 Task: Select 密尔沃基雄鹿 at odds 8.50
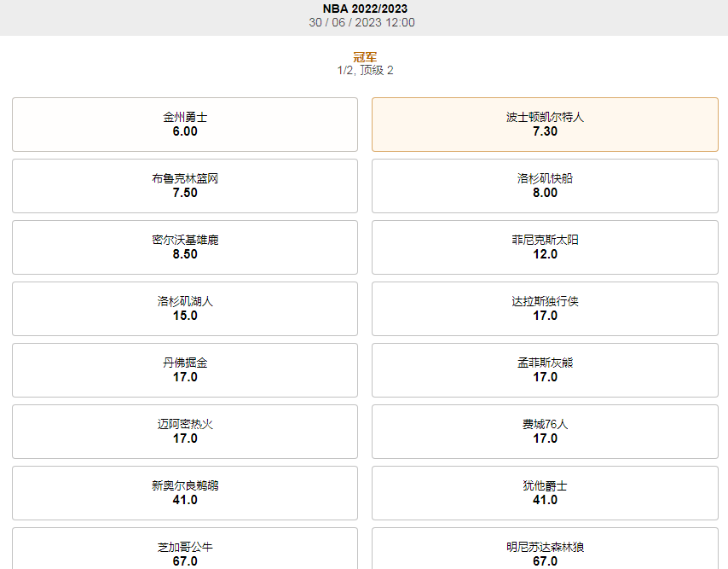coord(184,247)
